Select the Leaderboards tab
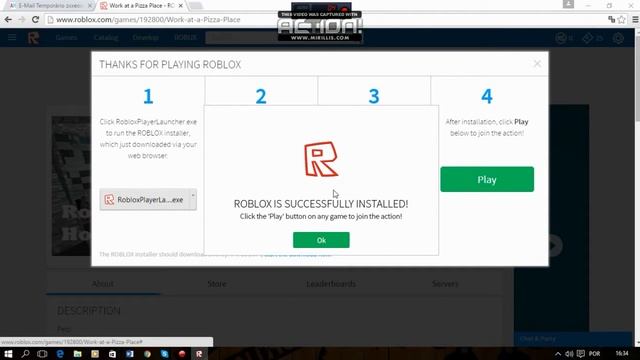The image size is (640, 360). pos(331,284)
